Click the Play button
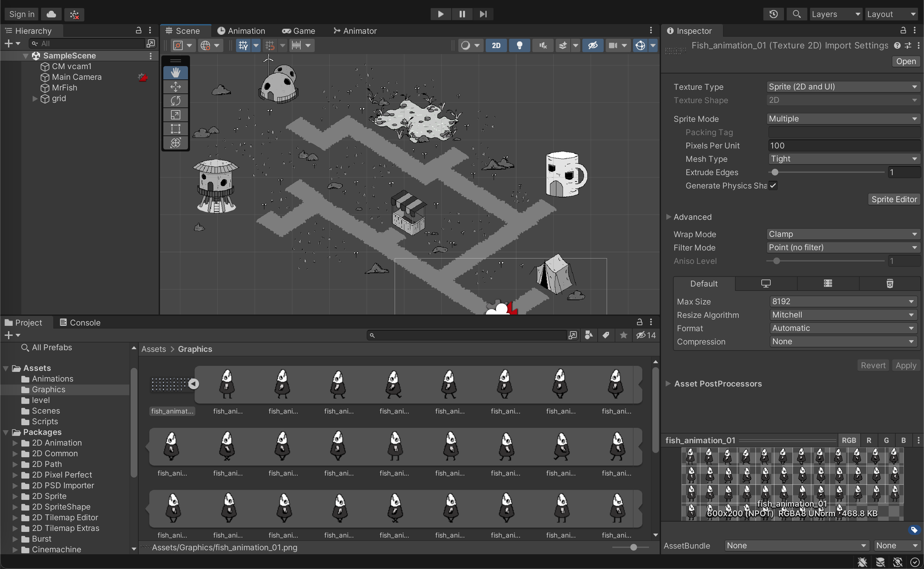Image resolution: width=924 pixels, height=569 pixels. coord(441,14)
